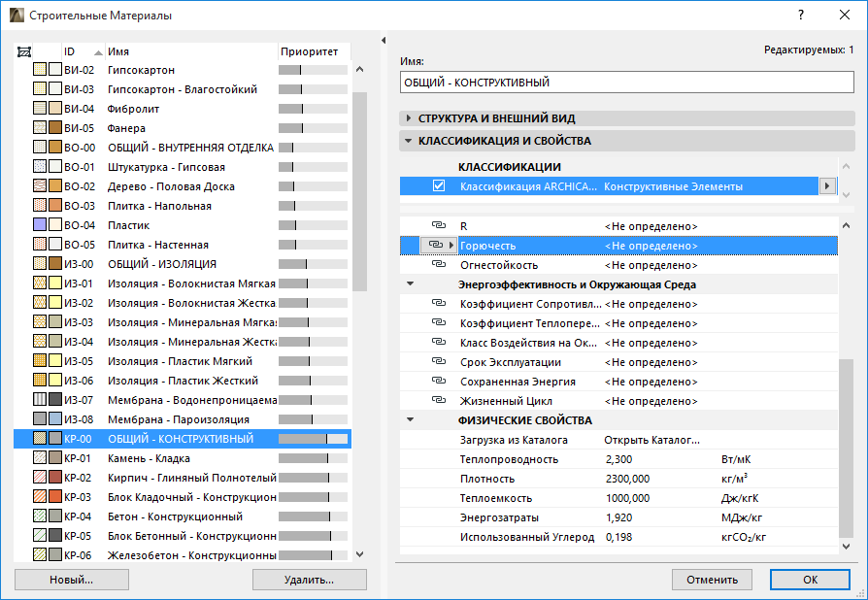Click hatch fill icon of Железобетон - Конструкционный
868x600 pixels.
(x=39, y=554)
